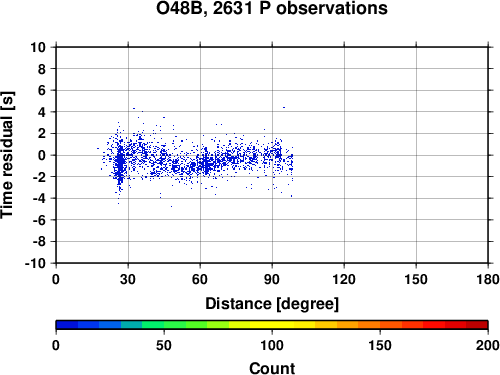Click the dense point cluster near 27 degrees
This screenshot has height=375, width=500.
pyautogui.click(x=120, y=163)
